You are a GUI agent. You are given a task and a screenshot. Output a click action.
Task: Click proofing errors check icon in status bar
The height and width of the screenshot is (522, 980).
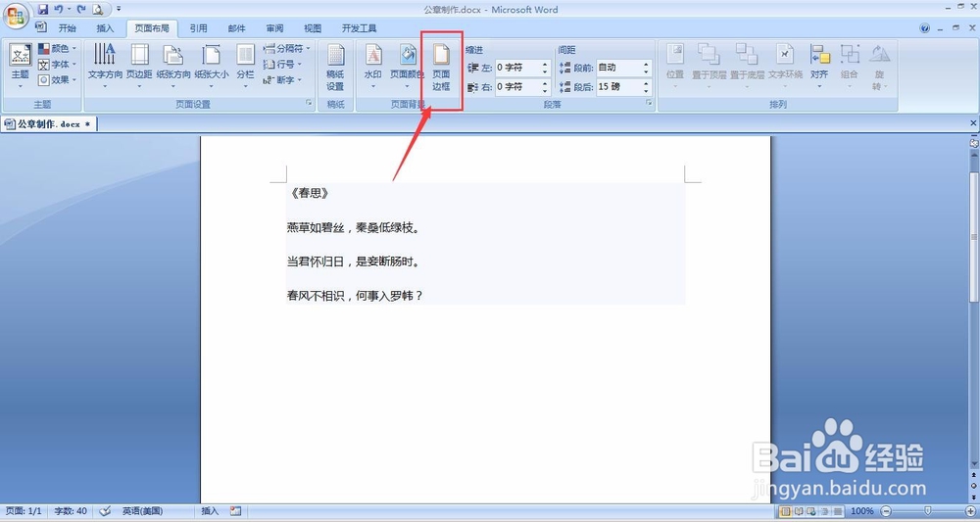click(105, 511)
